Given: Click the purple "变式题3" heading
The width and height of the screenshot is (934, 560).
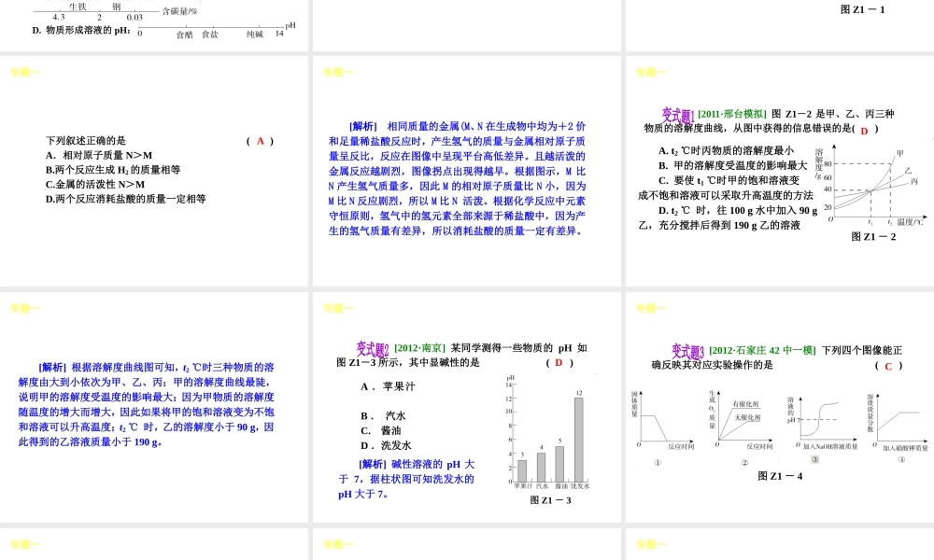Looking at the screenshot, I should click(688, 351).
